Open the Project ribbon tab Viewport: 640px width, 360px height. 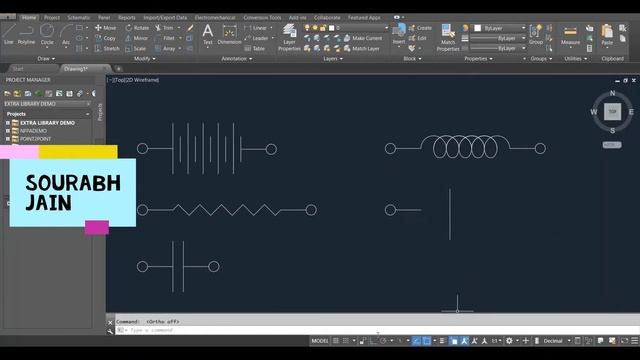coord(52,18)
